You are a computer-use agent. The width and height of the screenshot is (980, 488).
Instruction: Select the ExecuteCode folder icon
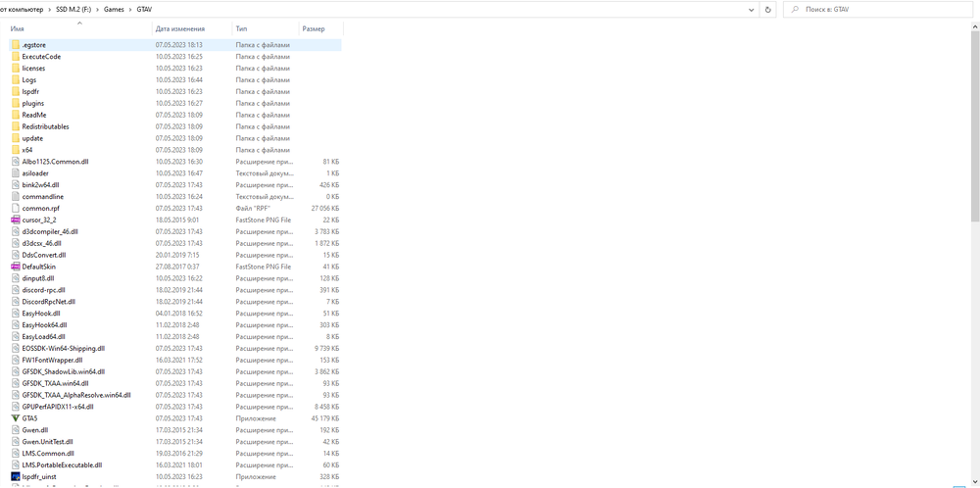(16, 56)
